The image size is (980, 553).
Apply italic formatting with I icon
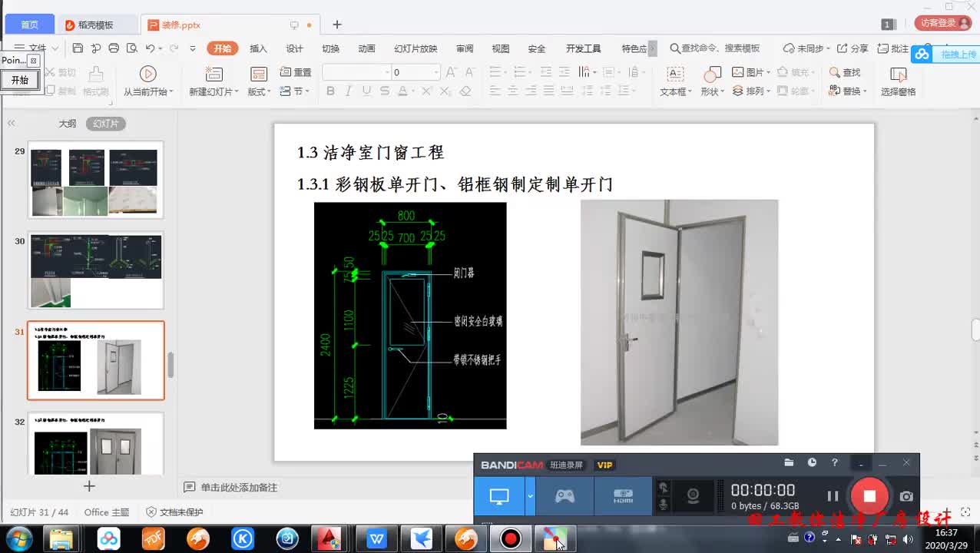(x=348, y=91)
